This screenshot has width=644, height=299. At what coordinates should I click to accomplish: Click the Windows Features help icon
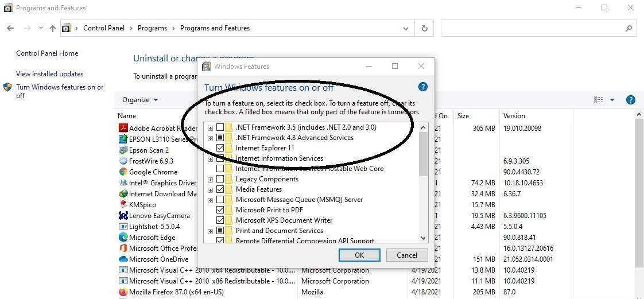tap(422, 87)
